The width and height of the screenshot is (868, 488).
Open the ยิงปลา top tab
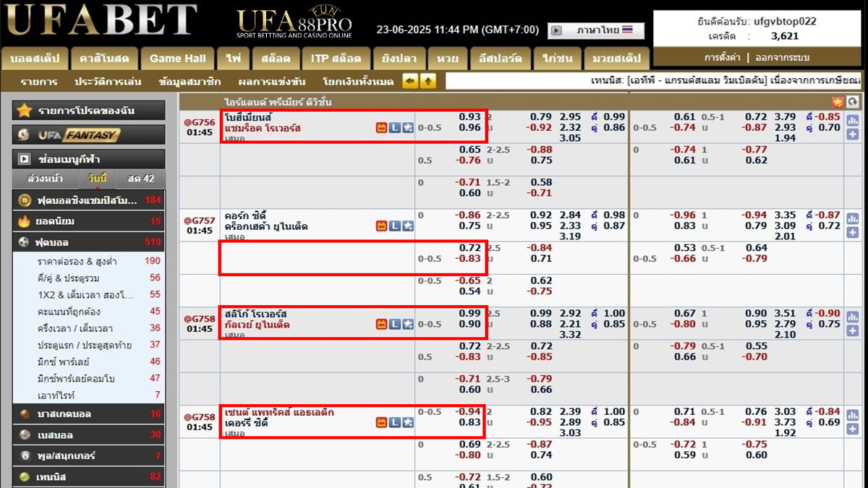pyautogui.click(x=398, y=59)
